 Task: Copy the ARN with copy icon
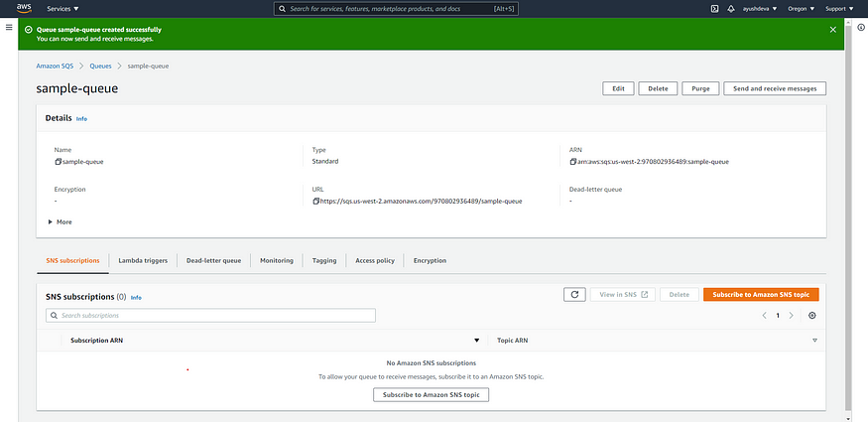573,162
